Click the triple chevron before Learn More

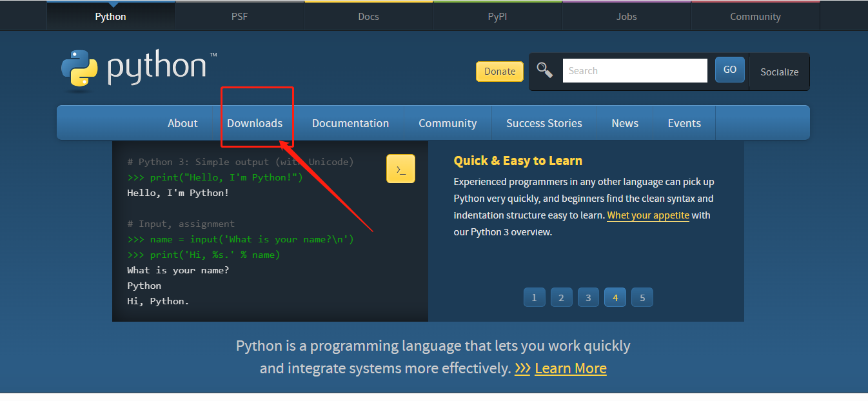click(522, 368)
